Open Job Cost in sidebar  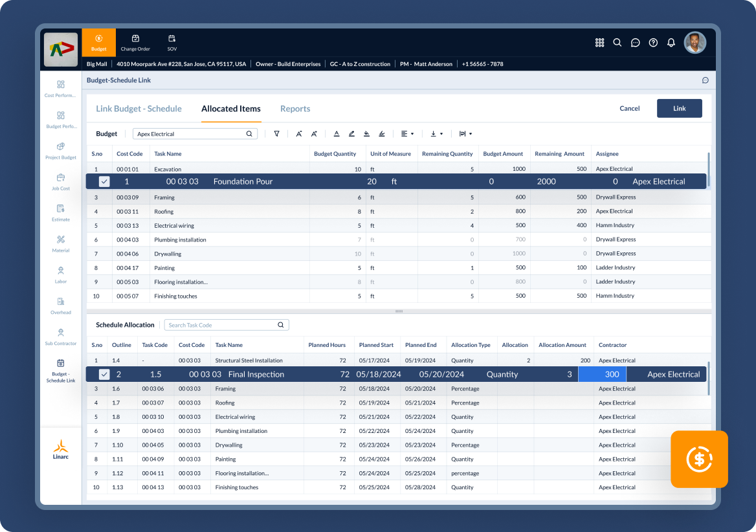(x=61, y=182)
